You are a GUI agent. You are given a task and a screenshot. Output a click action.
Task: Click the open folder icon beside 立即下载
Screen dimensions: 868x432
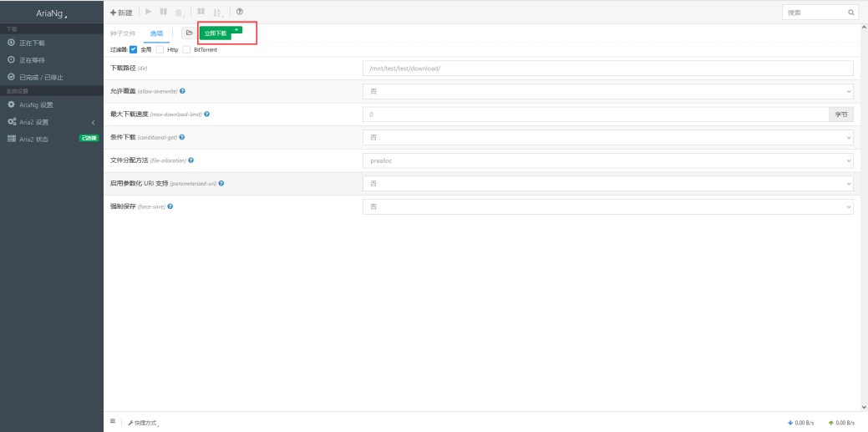(x=189, y=33)
